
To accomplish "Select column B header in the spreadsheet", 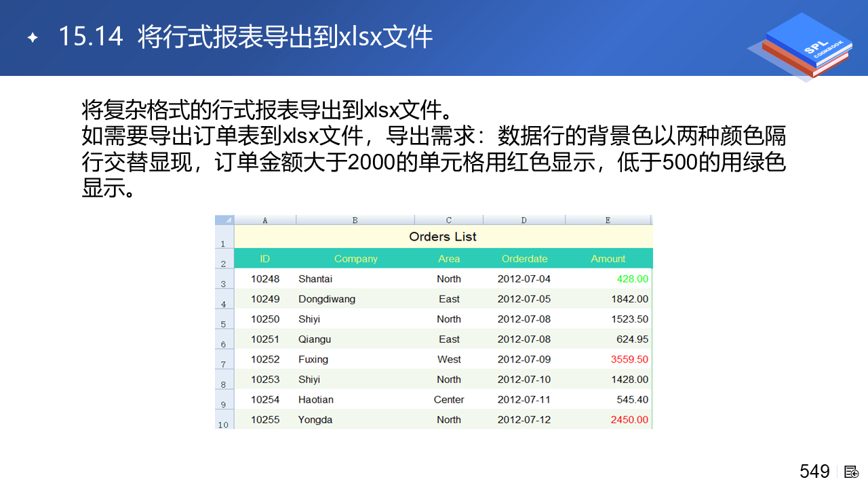I will pos(355,220).
